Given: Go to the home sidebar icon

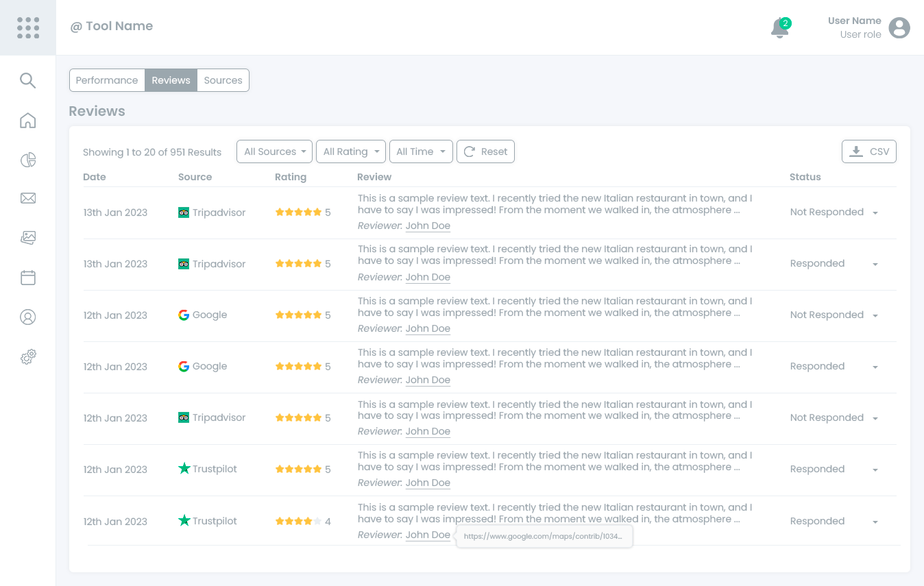Looking at the screenshot, I should (x=27, y=120).
